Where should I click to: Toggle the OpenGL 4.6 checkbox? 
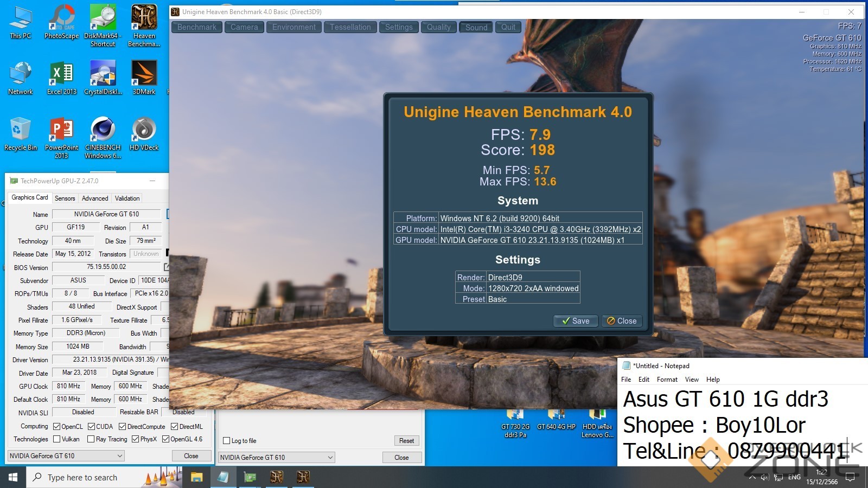pos(165,439)
